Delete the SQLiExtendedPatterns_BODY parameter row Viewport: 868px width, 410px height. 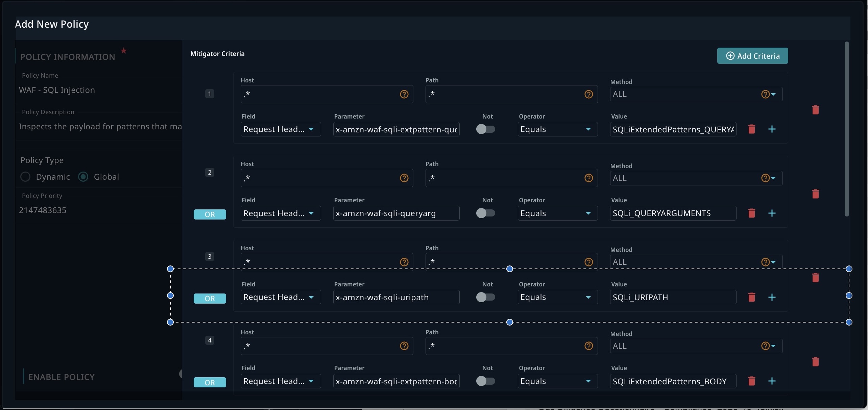pos(751,381)
